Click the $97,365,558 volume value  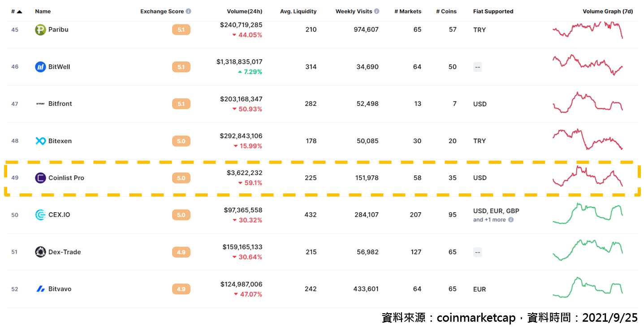point(243,210)
